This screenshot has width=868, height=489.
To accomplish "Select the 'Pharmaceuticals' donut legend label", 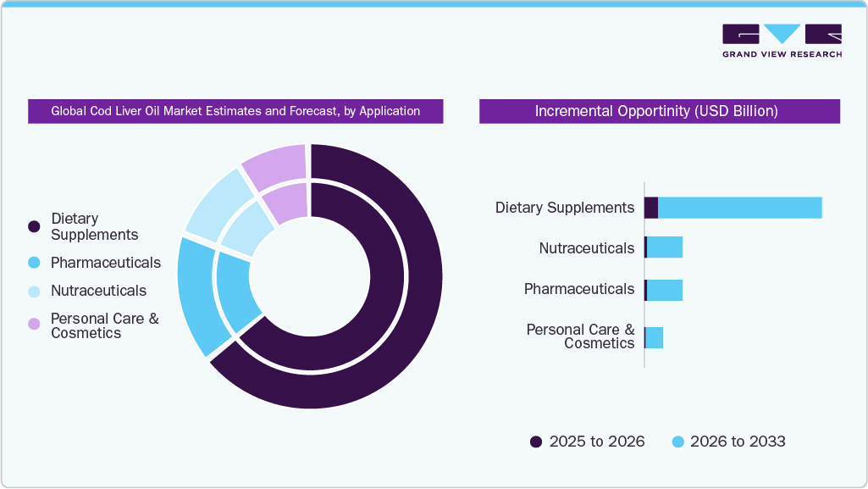I will (x=106, y=263).
